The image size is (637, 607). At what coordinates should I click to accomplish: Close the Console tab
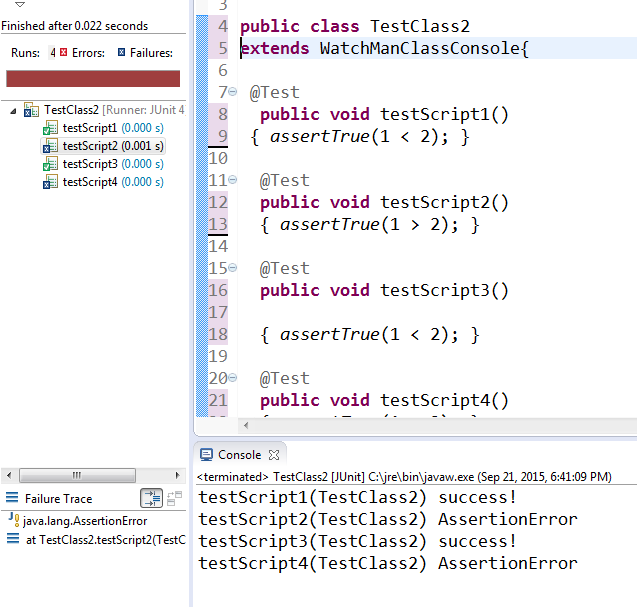point(274,455)
